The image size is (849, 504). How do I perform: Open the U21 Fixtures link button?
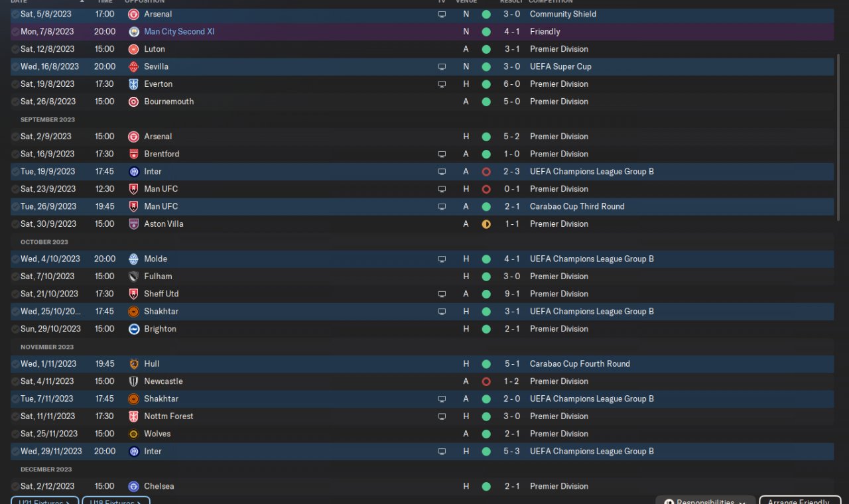(44, 501)
